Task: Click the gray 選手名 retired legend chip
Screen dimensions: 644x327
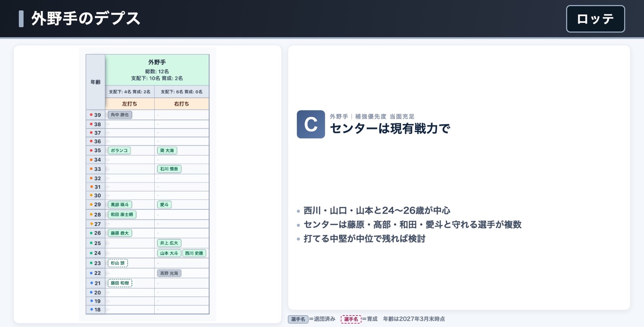Action: tap(298, 319)
